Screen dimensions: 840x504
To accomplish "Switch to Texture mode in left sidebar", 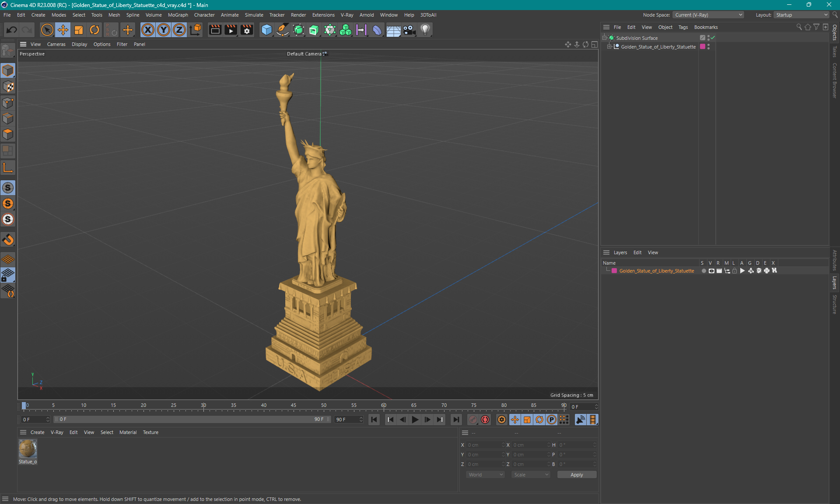I will pos(8,87).
